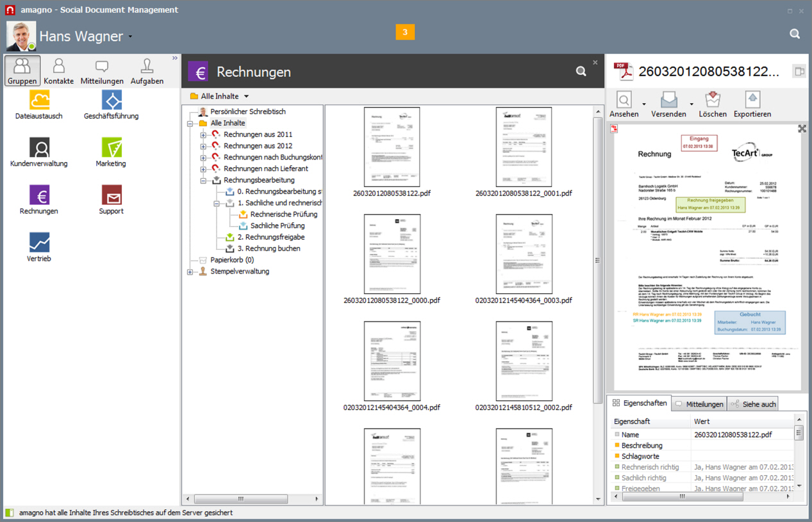
Task: Select thumbnail 26032012080538122_0001.pdf
Action: [523, 147]
